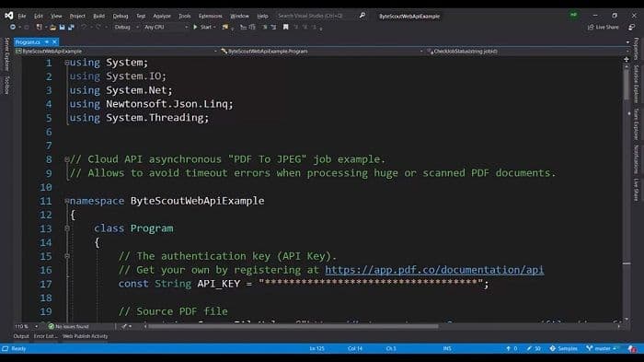Open the Analyze menu
Screen dimensions: 644x362
tap(162, 16)
